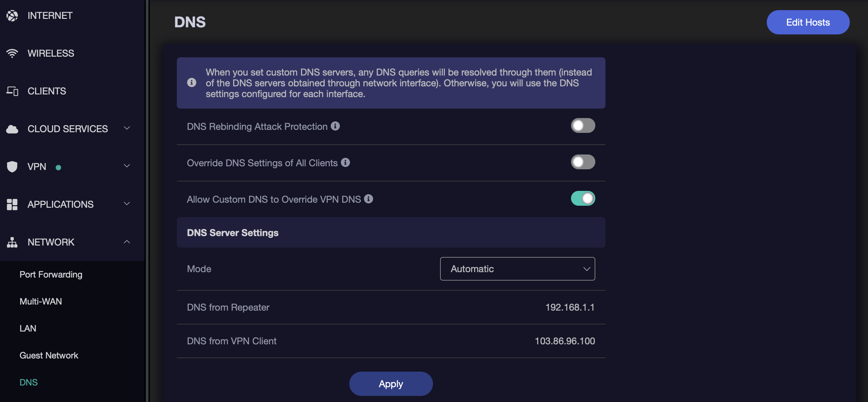Image resolution: width=868 pixels, height=402 pixels.
Task: Click the VPN shield icon
Action: pyautogui.click(x=12, y=167)
